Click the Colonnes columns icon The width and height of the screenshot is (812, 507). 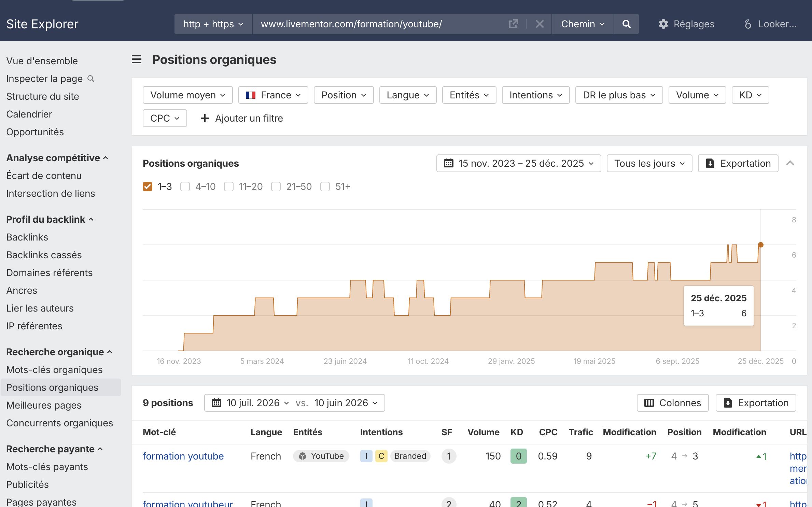649,403
